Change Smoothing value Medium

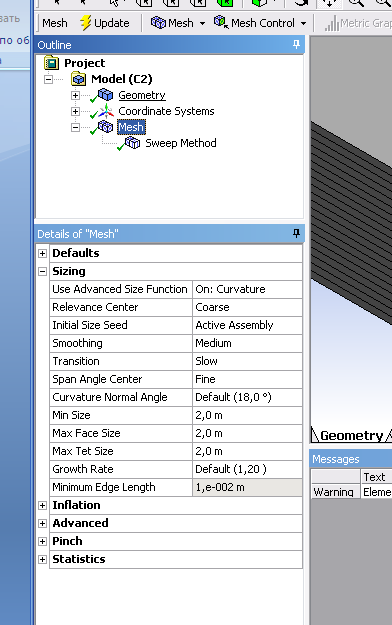coord(247,343)
